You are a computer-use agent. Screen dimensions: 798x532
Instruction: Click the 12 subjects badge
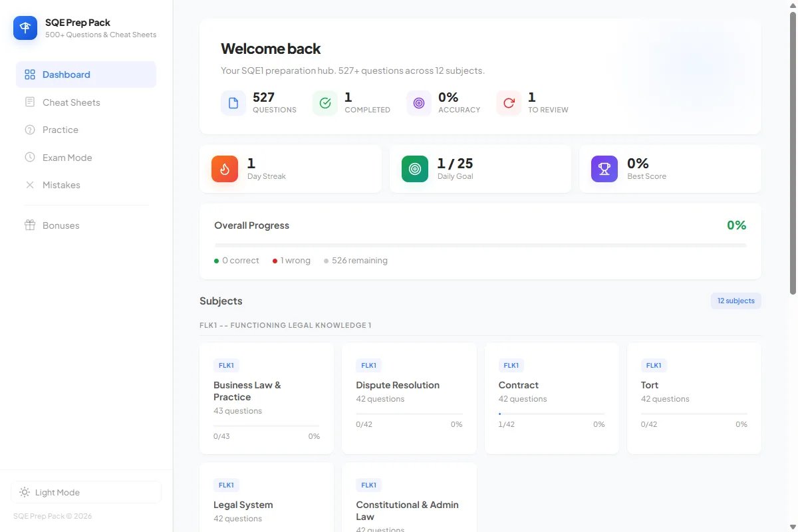coord(735,301)
